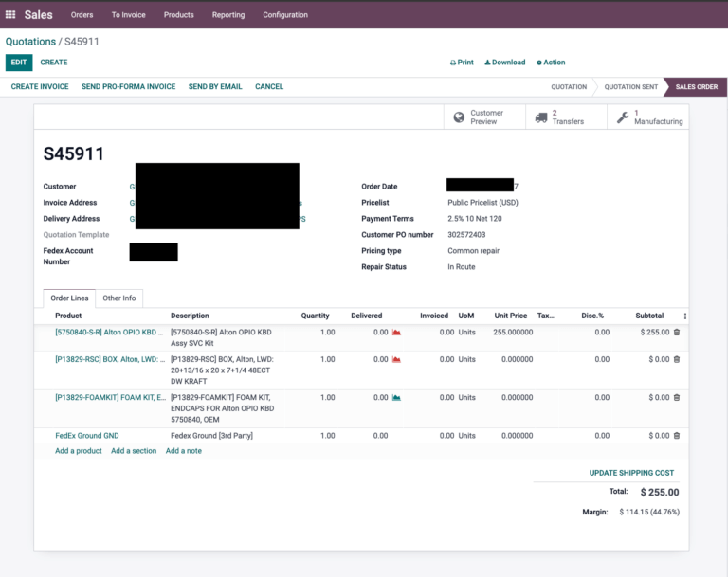Delete the first order line for $255.00
Image resolution: width=728 pixels, height=577 pixels.
coord(676,333)
